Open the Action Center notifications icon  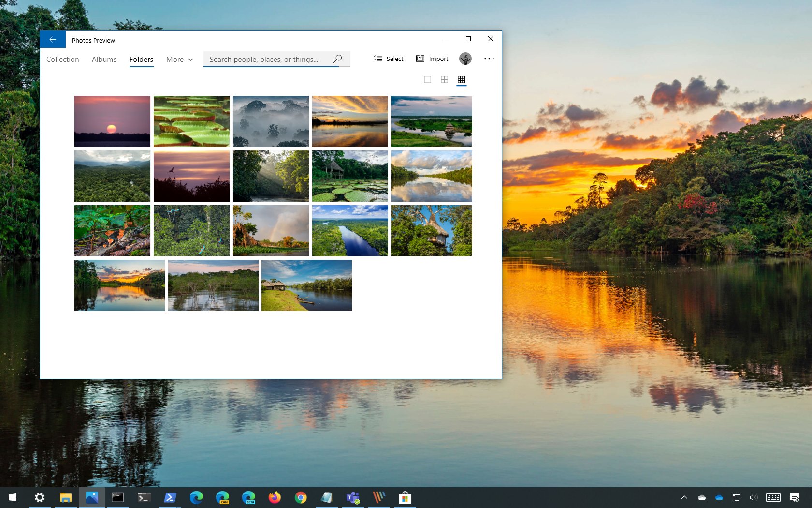click(795, 497)
